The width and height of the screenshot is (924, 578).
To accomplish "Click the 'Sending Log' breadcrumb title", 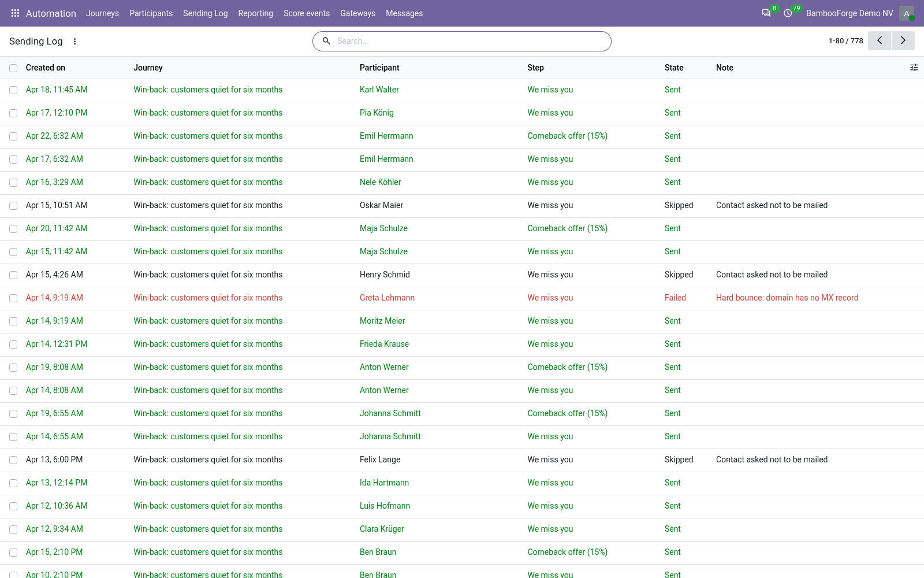I will (36, 41).
